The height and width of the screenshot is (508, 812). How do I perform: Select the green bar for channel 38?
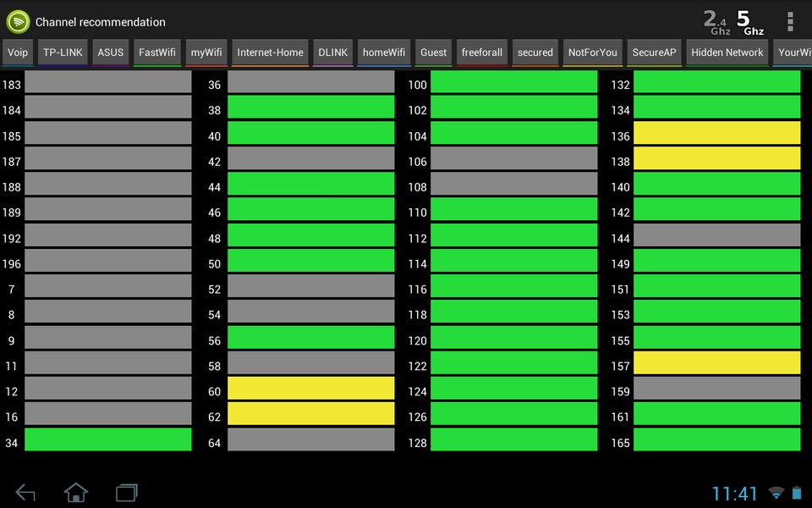[x=311, y=108]
